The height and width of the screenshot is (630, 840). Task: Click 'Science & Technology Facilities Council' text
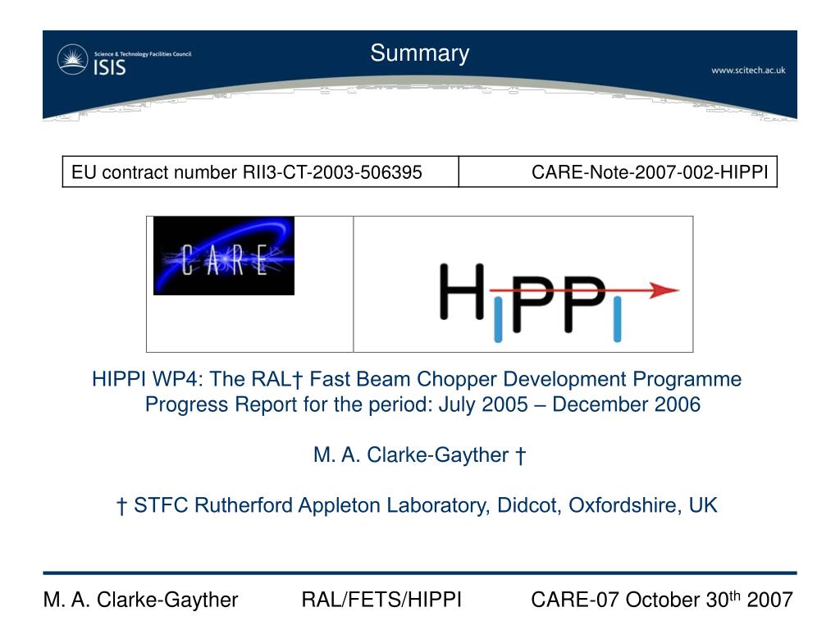point(143,53)
